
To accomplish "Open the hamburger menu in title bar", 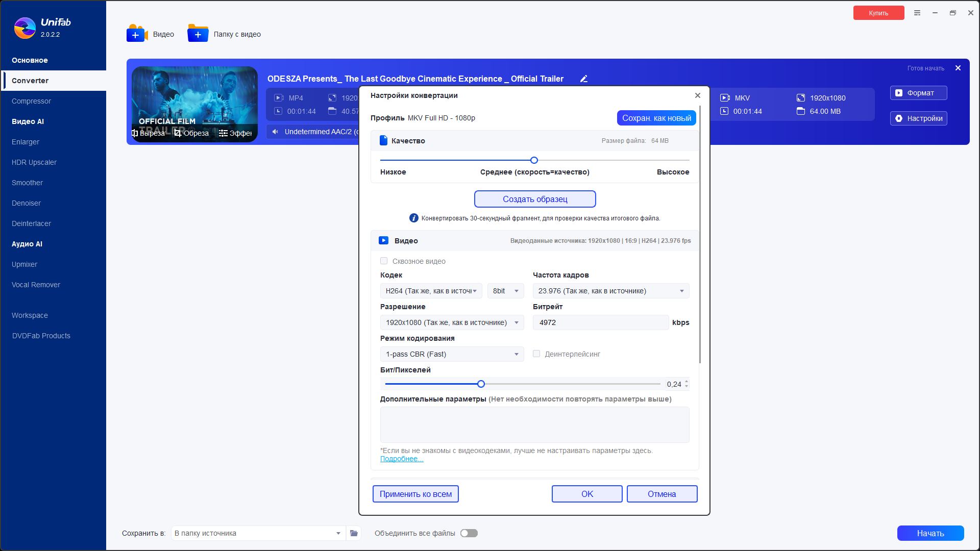I will [917, 13].
